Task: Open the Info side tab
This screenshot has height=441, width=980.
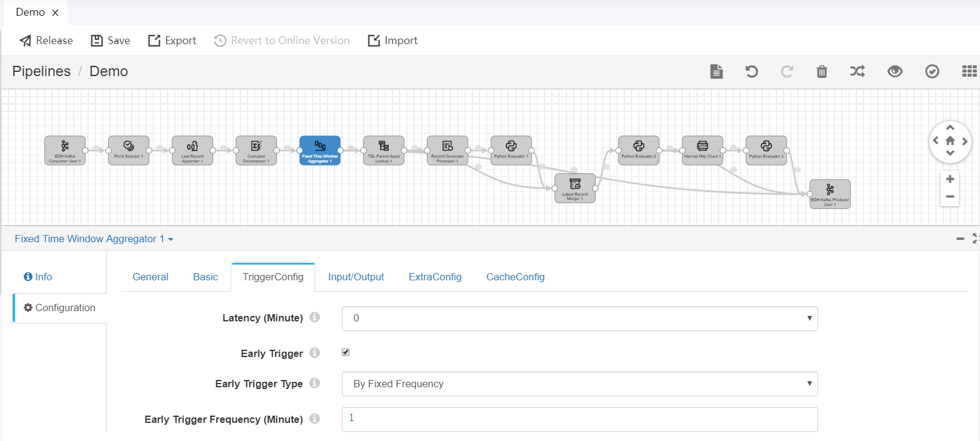Action: tap(38, 277)
